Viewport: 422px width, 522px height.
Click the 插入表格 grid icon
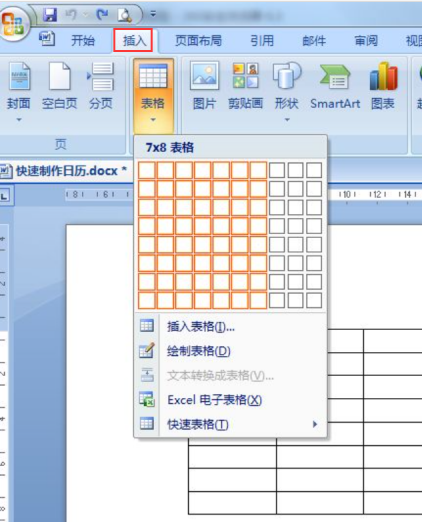click(x=147, y=326)
